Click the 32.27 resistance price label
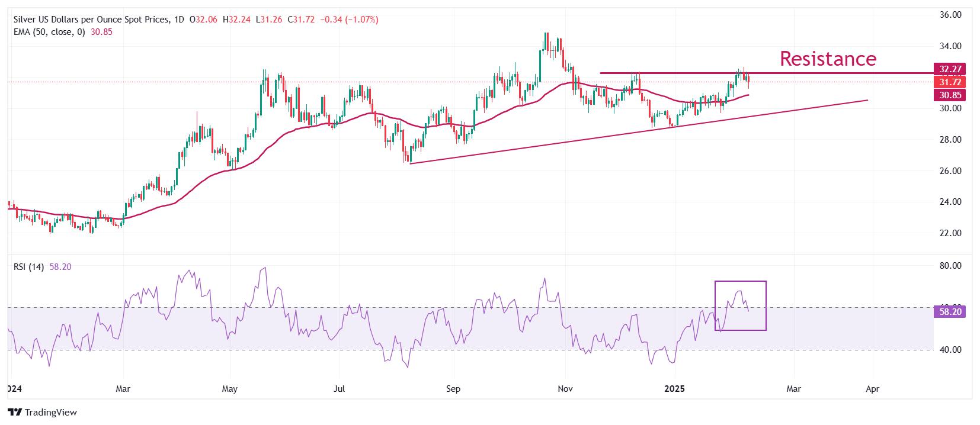The height and width of the screenshot is (425, 980). pos(949,69)
